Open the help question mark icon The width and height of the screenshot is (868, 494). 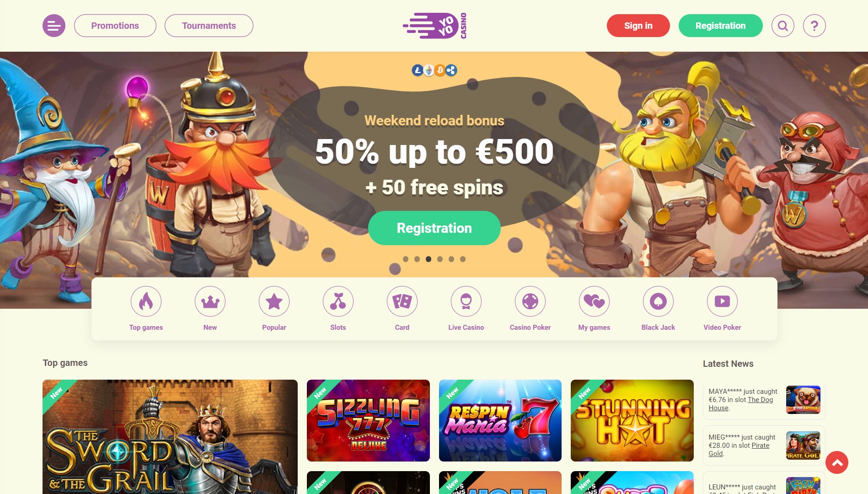[x=814, y=26]
